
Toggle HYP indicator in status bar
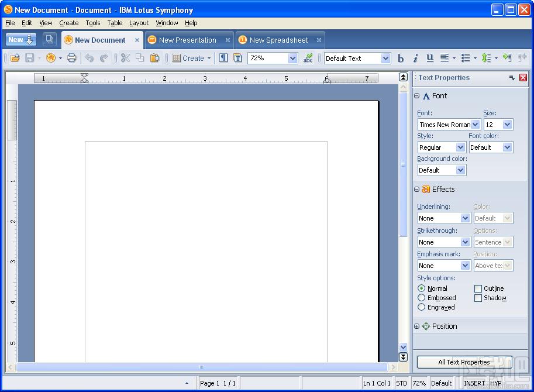click(496, 383)
